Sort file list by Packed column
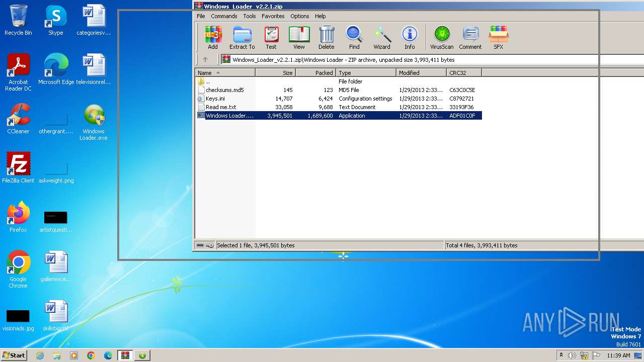 (315, 73)
